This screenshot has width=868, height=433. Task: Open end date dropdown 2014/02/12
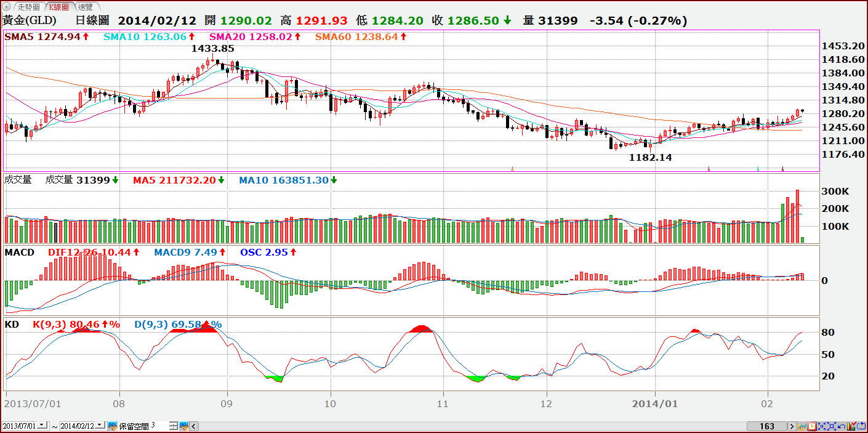100,426
